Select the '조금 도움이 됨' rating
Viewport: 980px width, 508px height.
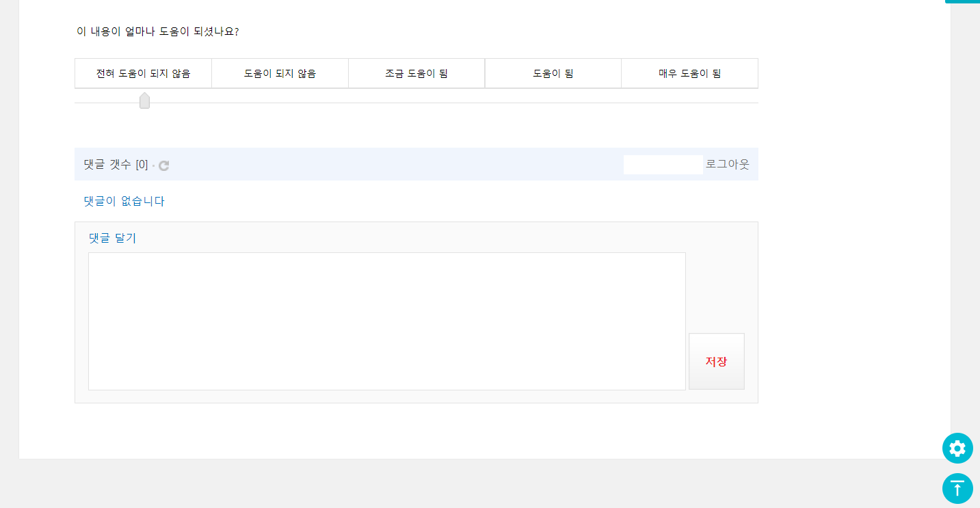pos(416,74)
